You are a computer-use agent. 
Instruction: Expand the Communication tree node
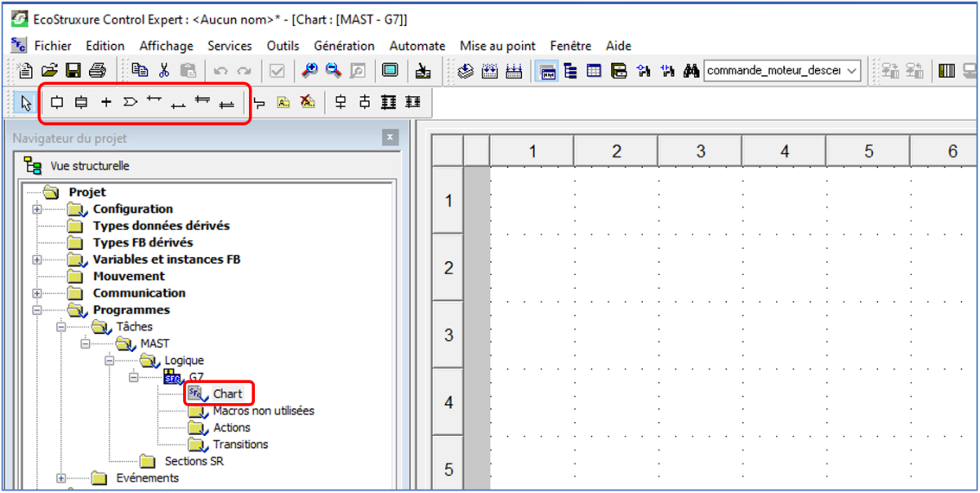37,293
